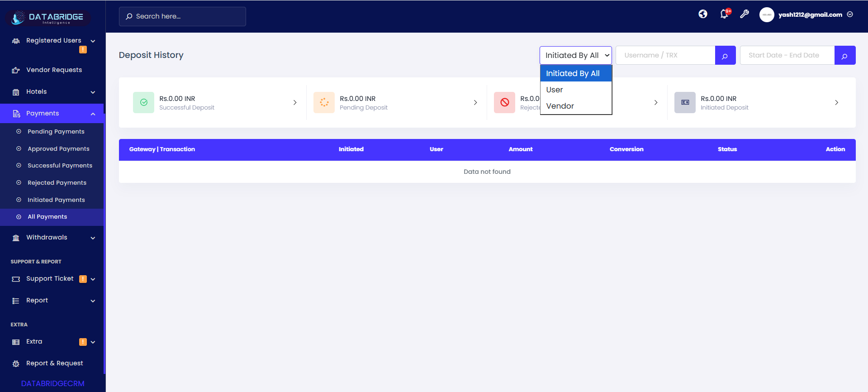Image resolution: width=868 pixels, height=392 pixels.
Task: Click the user avatar in header
Action: 767,14
